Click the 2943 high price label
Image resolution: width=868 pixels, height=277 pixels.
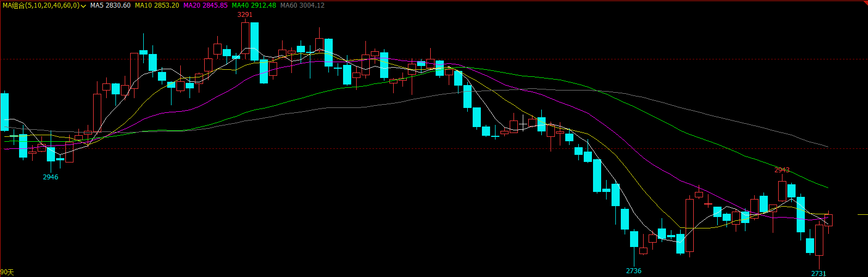[782, 170]
